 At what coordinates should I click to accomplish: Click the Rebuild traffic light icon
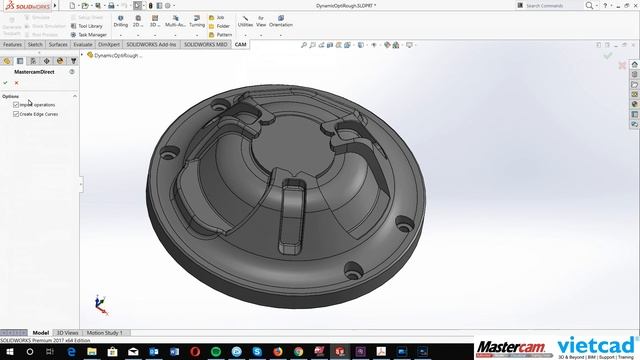click(151, 6)
